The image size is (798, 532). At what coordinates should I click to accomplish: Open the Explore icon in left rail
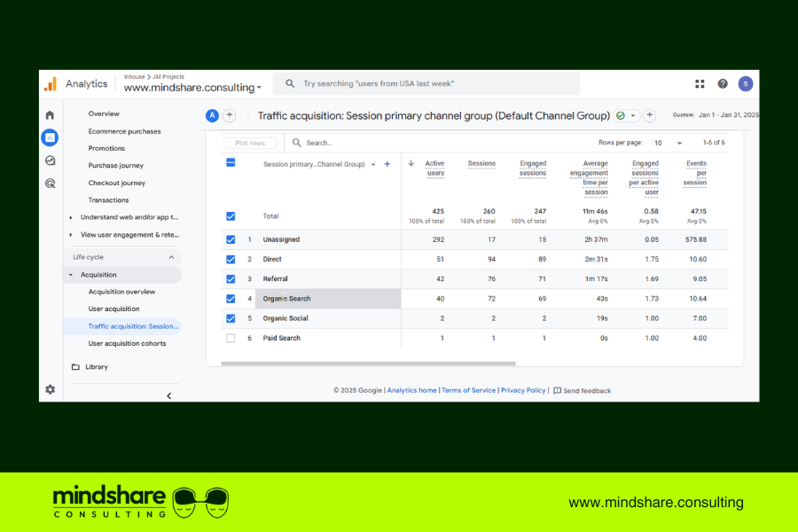tap(50, 160)
